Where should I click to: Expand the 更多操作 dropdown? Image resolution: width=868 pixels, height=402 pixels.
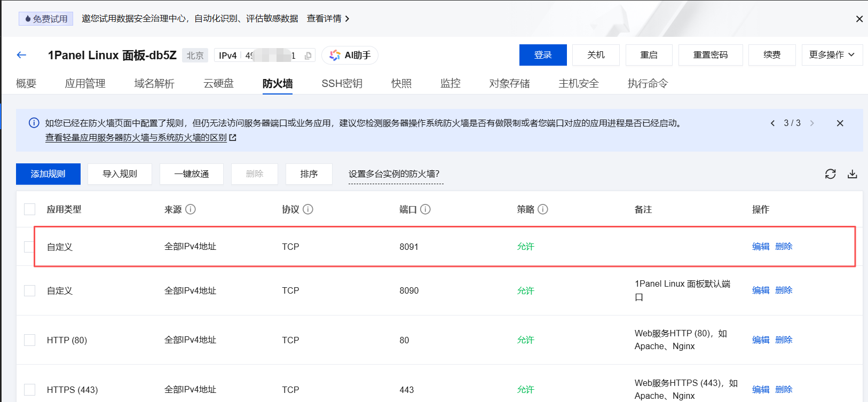[x=832, y=55]
